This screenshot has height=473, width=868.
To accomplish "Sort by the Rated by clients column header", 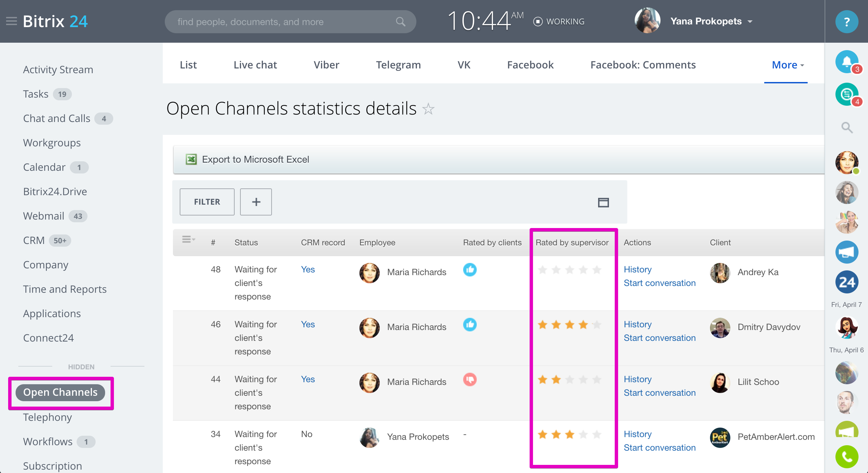I will [492, 242].
